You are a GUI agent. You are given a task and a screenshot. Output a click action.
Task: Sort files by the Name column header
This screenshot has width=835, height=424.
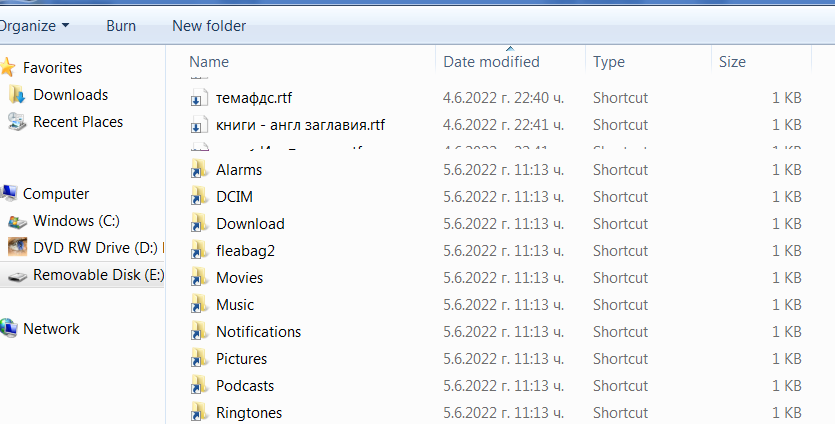[x=209, y=62]
